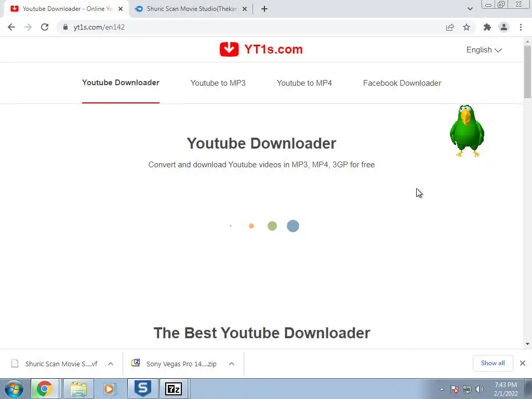This screenshot has height=399, width=532.
Task: Bookmark this page with the star icon
Action: (467, 27)
